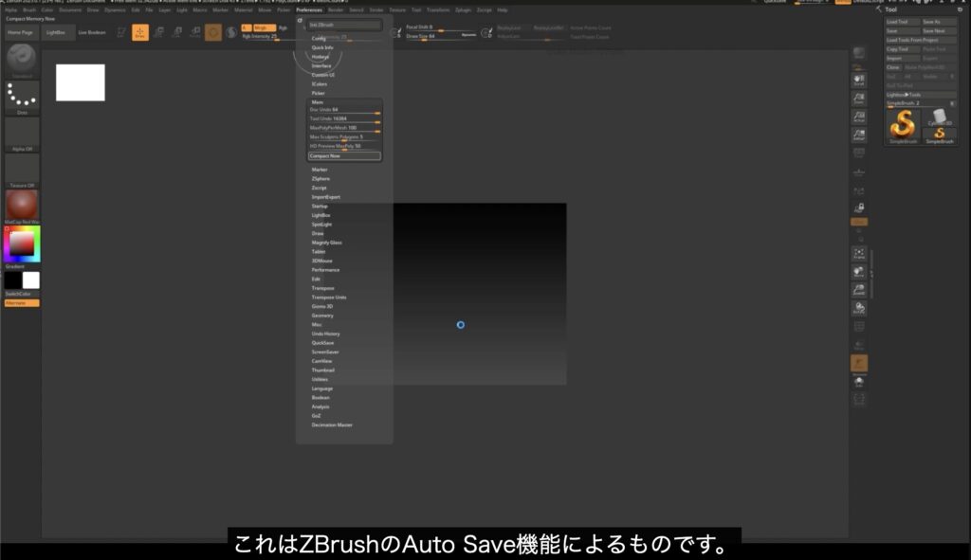Click the Compact Now button

(344, 156)
